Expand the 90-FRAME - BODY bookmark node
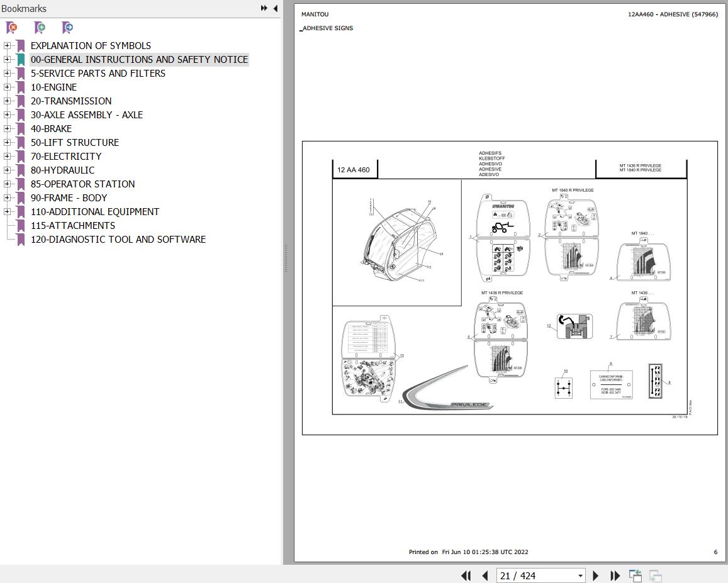The image size is (728, 583). tap(6, 197)
